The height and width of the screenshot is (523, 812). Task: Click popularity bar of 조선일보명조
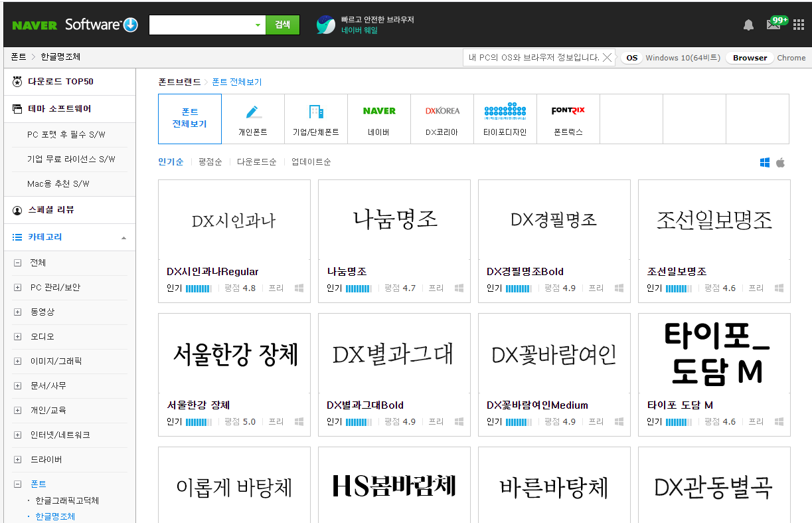[679, 288]
